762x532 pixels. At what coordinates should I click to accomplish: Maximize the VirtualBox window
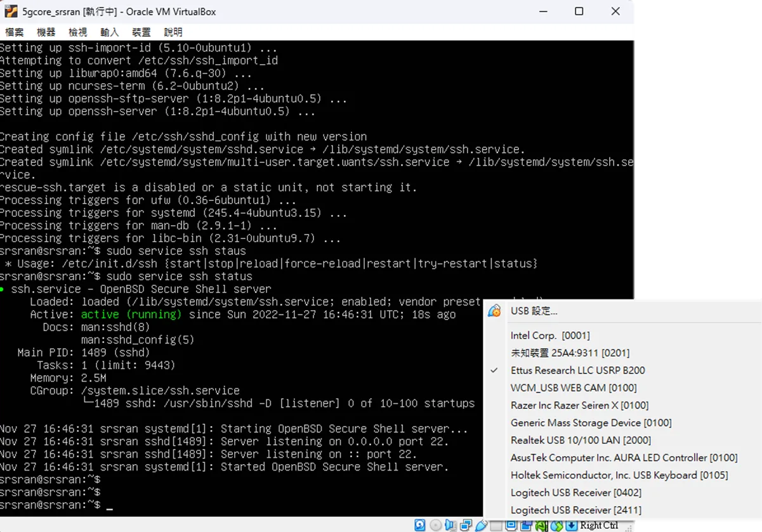coord(579,11)
